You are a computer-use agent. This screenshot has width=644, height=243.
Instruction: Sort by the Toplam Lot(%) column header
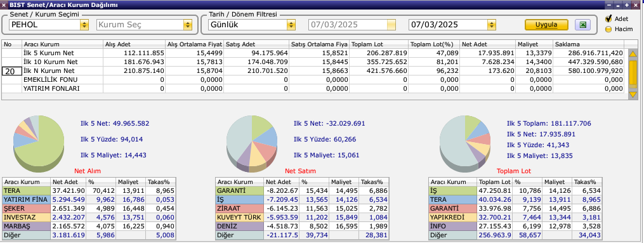434,44
